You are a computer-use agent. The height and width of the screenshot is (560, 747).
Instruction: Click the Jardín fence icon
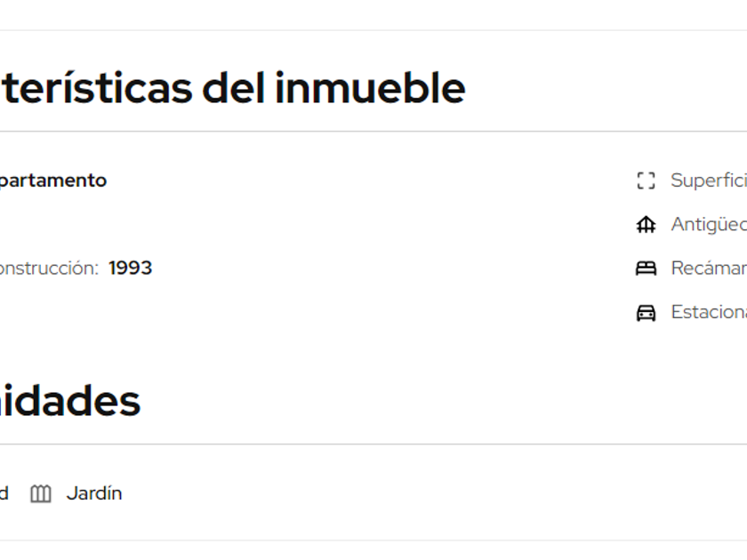(x=41, y=493)
